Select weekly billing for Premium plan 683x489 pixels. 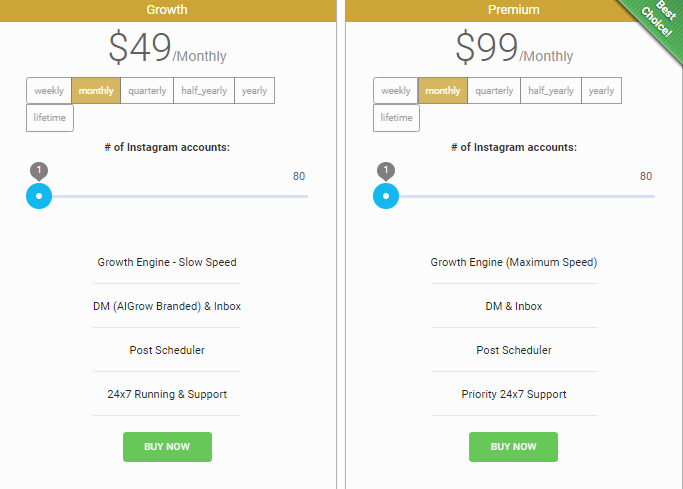(x=396, y=91)
